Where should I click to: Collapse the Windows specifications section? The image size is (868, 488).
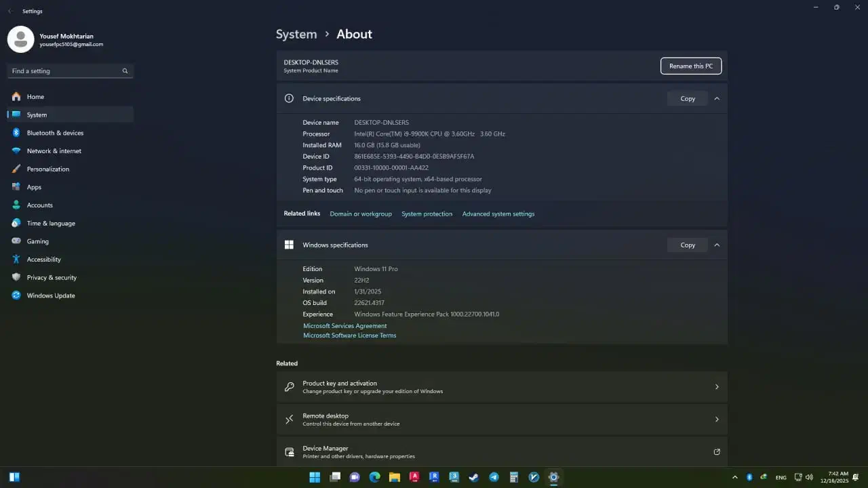(717, 245)
